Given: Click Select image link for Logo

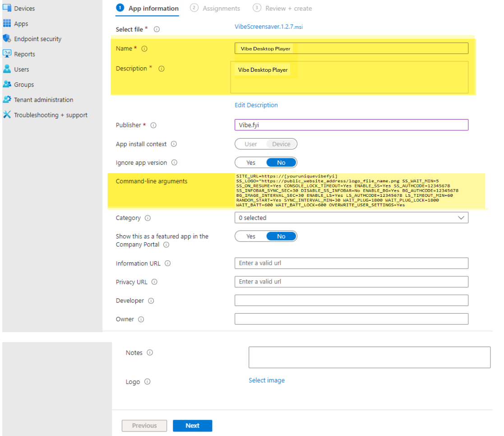Looking at the screenshot, I should click(x=267, y=380).
